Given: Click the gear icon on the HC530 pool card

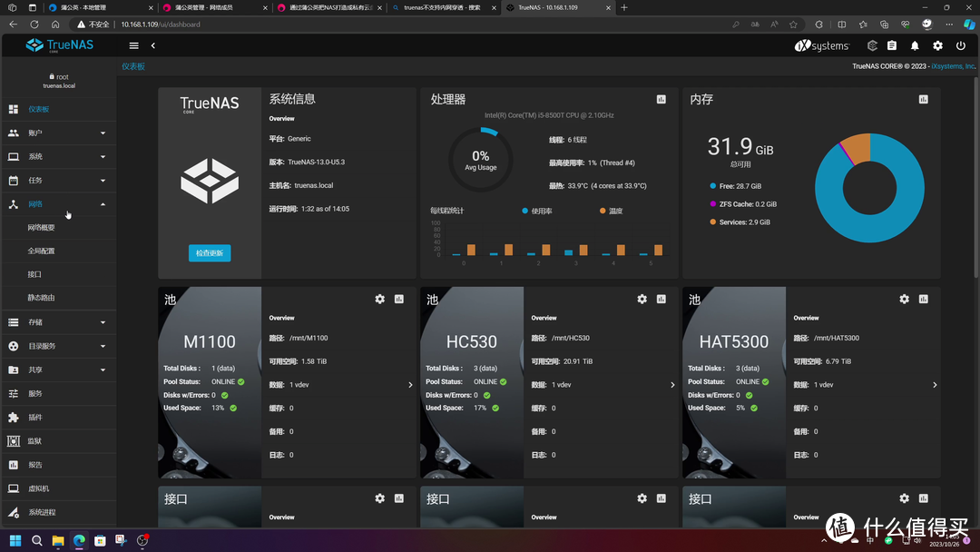Looking at the screenshot, I should click(x=642, y=299).
